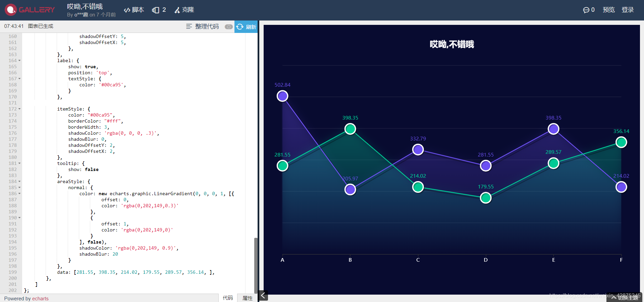The width and height of the screenshot is (644, 302).
Task: Collapse code fold arrow at line 181
Action: 19,163
